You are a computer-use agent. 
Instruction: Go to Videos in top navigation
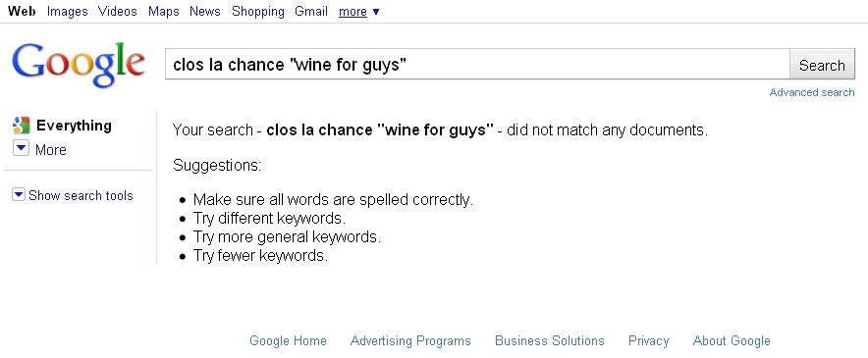point(118,11)
